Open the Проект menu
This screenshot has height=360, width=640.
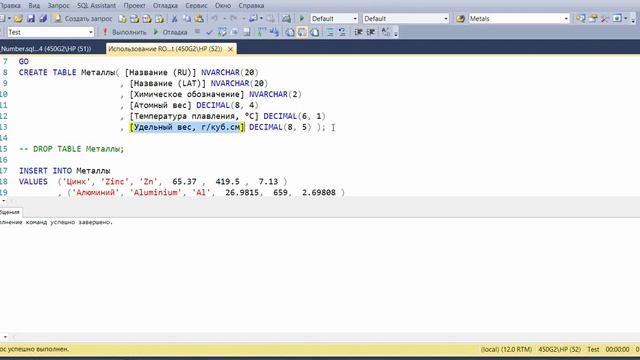(x=134, y=6)
